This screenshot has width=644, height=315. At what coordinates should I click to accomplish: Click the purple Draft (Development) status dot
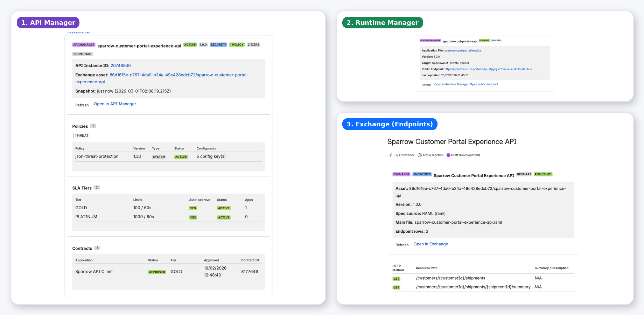click(449, 155)
